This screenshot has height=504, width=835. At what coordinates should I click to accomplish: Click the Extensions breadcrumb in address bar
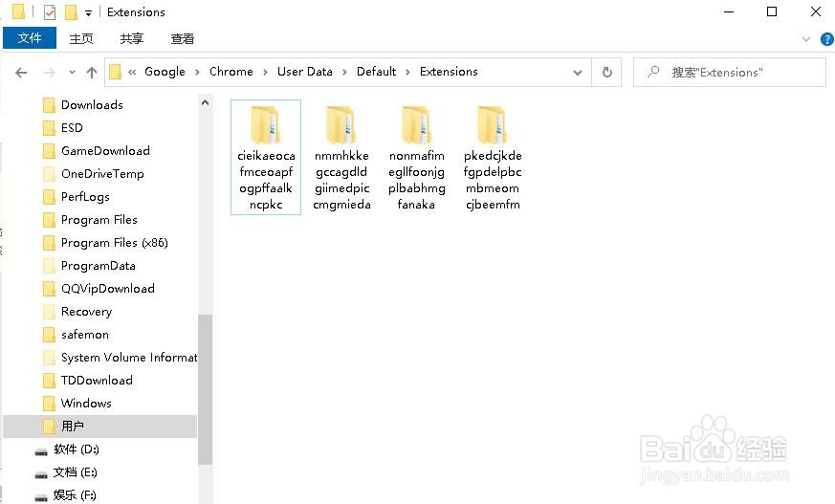pos(449,72)
